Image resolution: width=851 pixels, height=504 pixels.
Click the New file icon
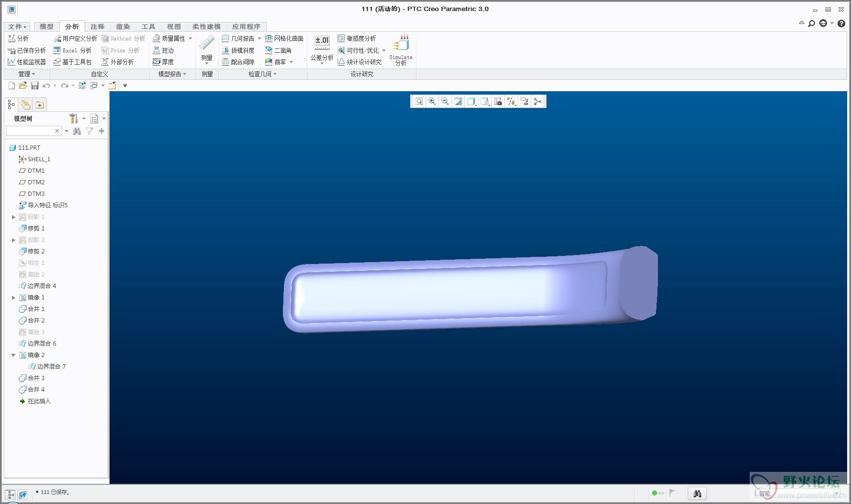pyautogui.click(x=12, y=85)
